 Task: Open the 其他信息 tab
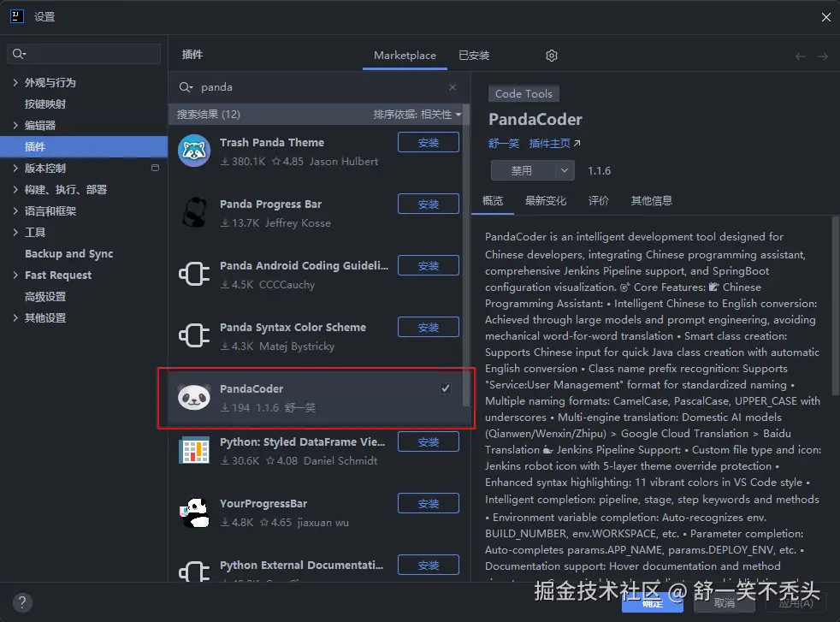652,201
